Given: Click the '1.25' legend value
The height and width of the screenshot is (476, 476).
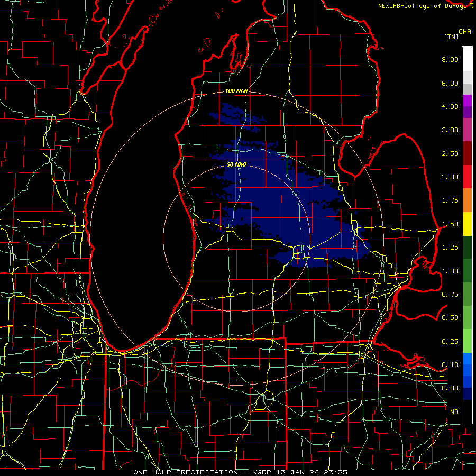Looking at the screenshot, I should pos(450,248).
